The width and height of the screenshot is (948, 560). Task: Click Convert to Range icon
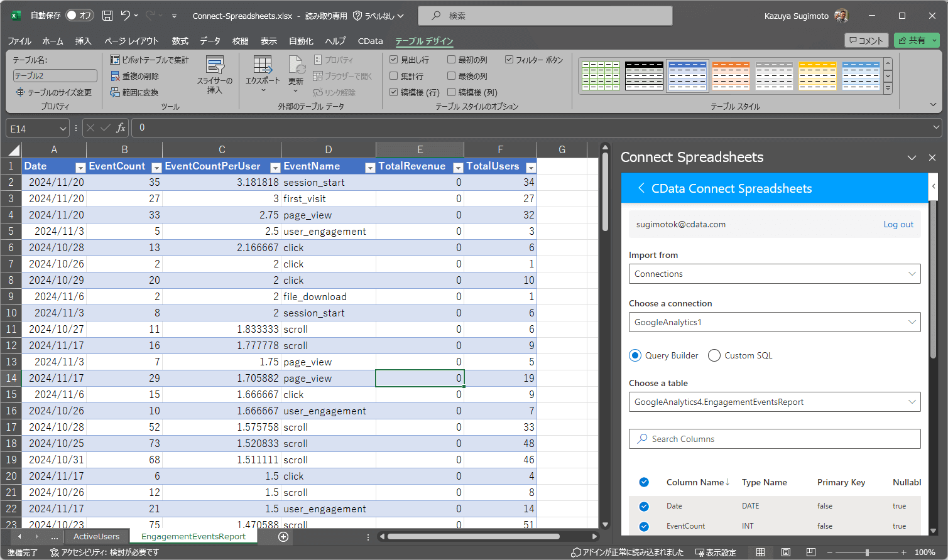tap(115, 92)
